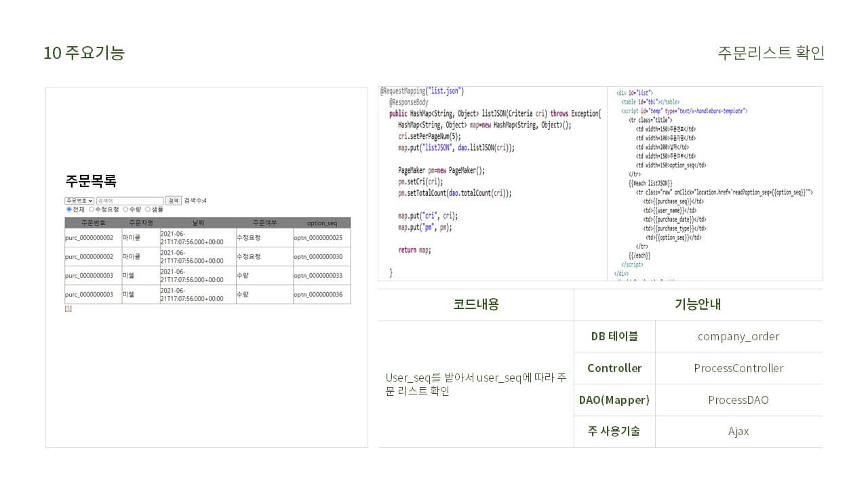Viewport: 868px width, 488px height.
Task: Click the 주 사용기술 label cell
Action: tap(614, 431)
